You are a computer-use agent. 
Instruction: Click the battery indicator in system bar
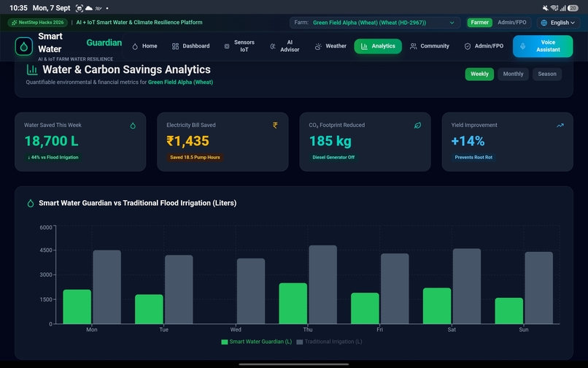click(x=573, y=8)
